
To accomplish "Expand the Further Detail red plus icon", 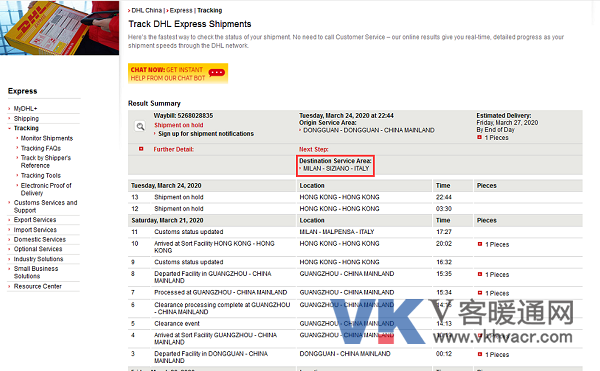I will (x=141, y=149).
